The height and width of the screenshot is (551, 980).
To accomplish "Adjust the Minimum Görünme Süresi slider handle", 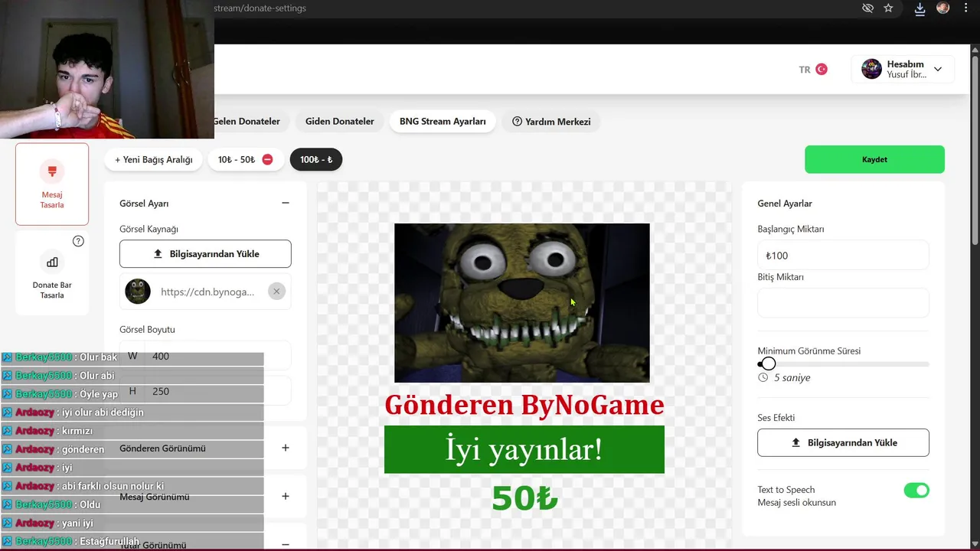I will 768,364.
